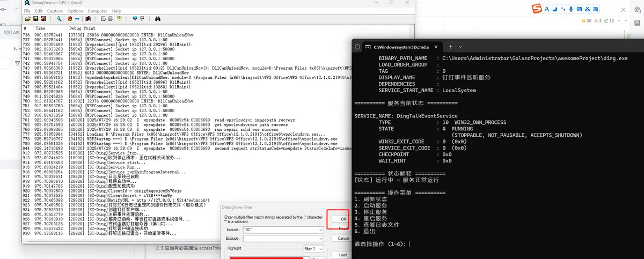Click the blue arrow Pass-Through icon in DebugView
This screenshot has width=644, height=259.
77,19
